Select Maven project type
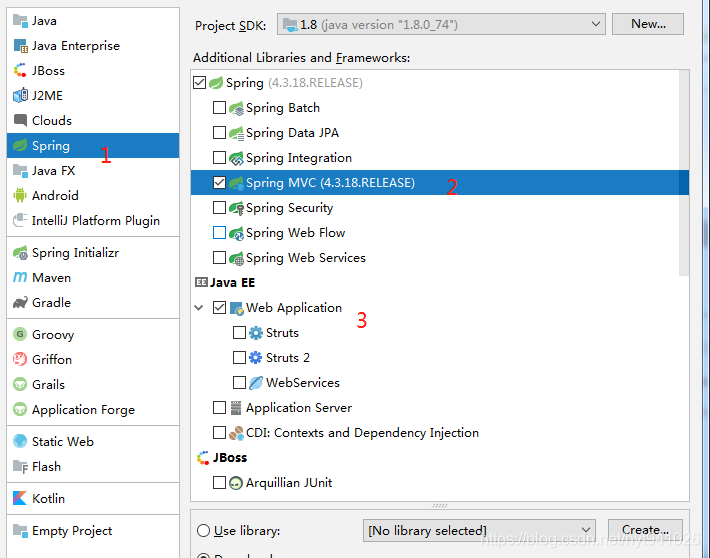Viewport: 710px width, 558px height. [x=93, y=277]
